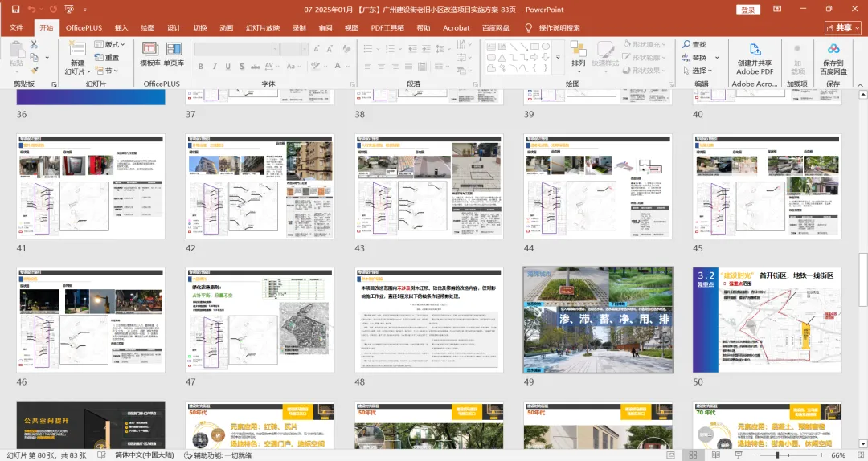This screenshot has height=461, width=868.
Task: Switch to Normal view in status bar
Action: [x=671, y=455]
